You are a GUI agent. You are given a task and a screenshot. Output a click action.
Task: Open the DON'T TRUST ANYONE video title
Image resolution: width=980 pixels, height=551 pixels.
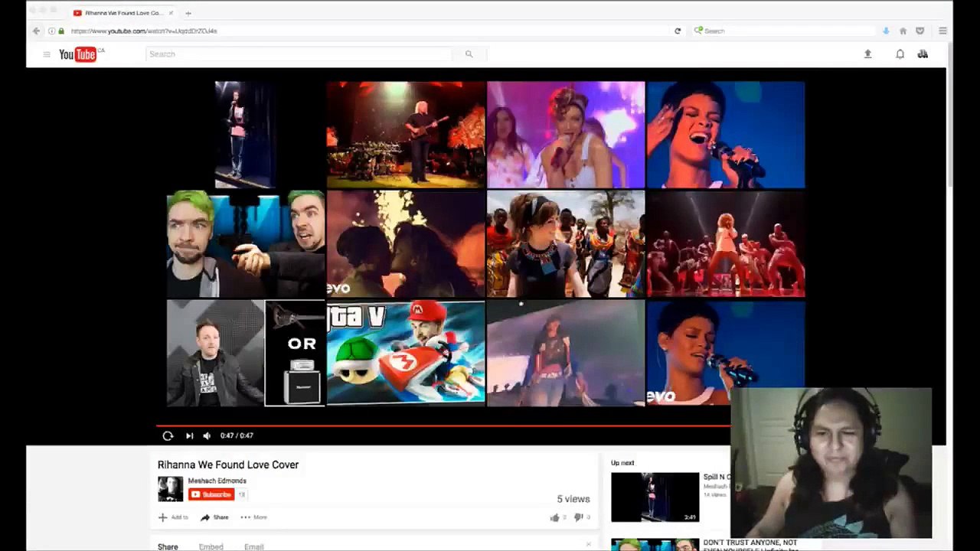point(750,546)
